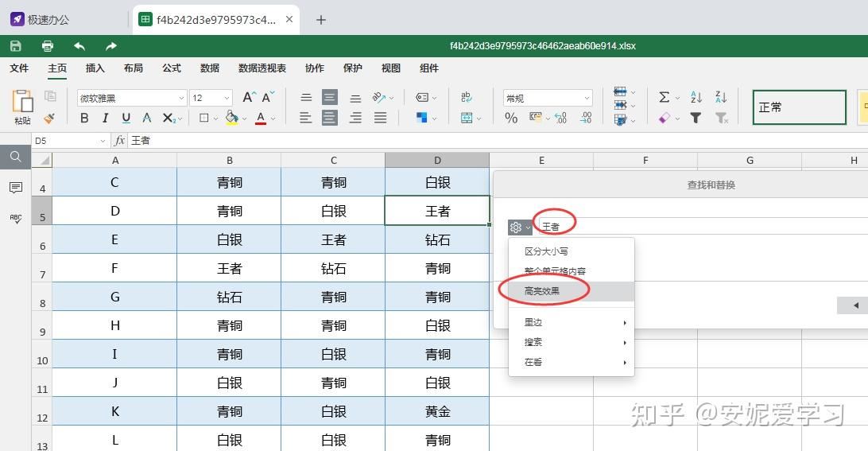Viewport: 868px width, 451px height.
Task: Click the find input containing 王者
Action: (703, 227)
